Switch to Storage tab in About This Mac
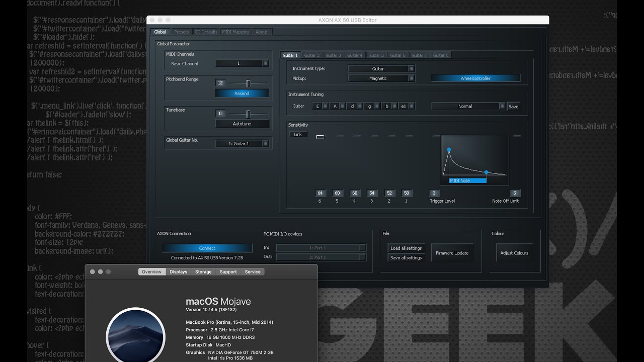This screenshot has width=644, height=362. pos(203,271)
